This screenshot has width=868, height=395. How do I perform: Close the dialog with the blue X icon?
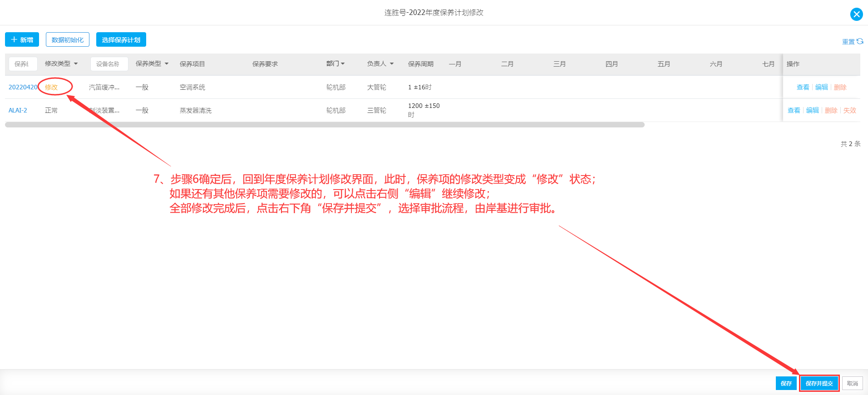(856, 14)
